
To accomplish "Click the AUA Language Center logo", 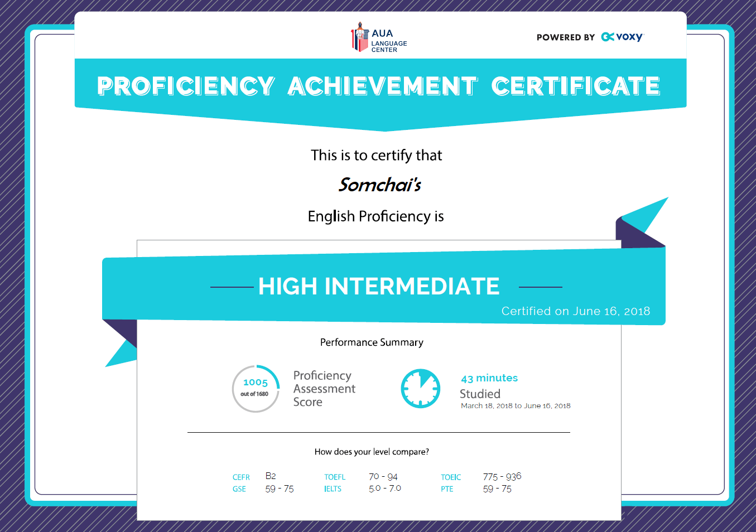I will tap(379, 37).
